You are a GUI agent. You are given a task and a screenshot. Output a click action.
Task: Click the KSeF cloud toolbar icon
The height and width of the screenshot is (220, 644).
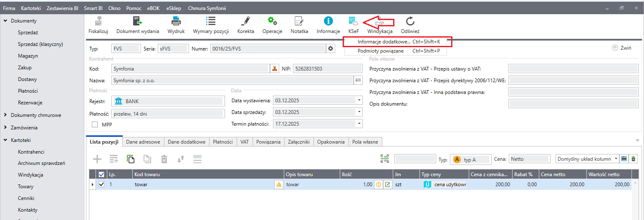coord(353,21)
